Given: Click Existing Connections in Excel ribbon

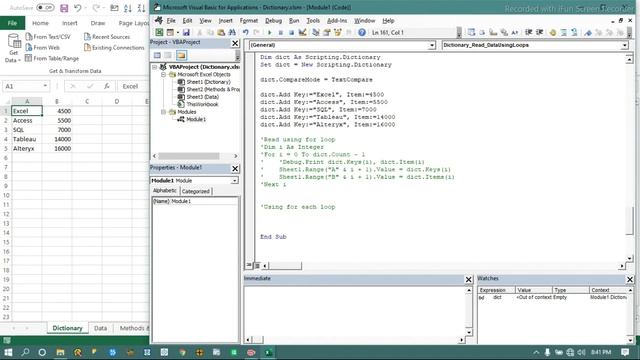Looking at the screenshot, I should tap(114, 48).
